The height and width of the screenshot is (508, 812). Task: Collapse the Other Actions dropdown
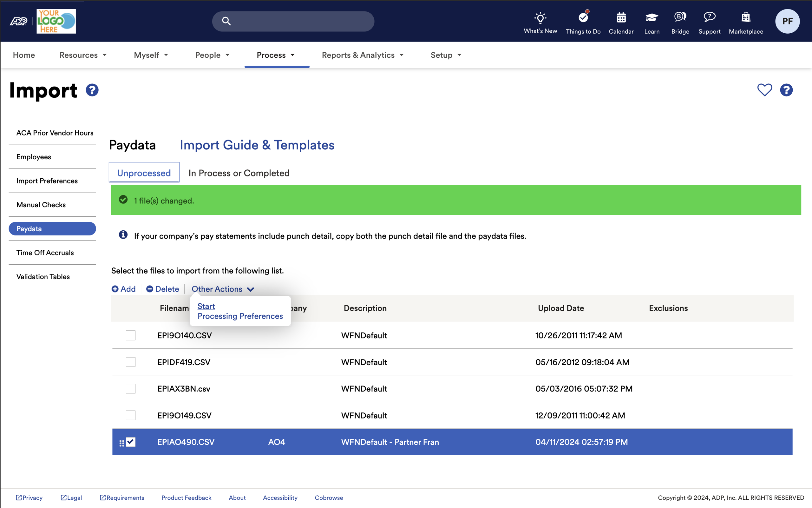(223, 289)
